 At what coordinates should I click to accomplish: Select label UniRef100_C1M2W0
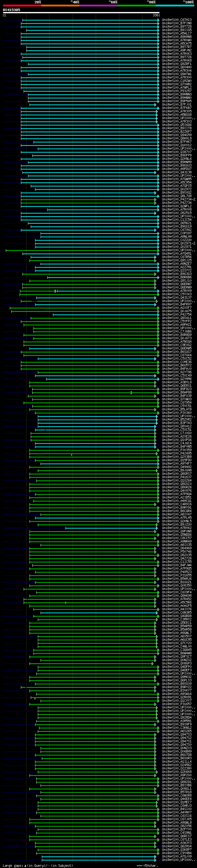[177, 81]
